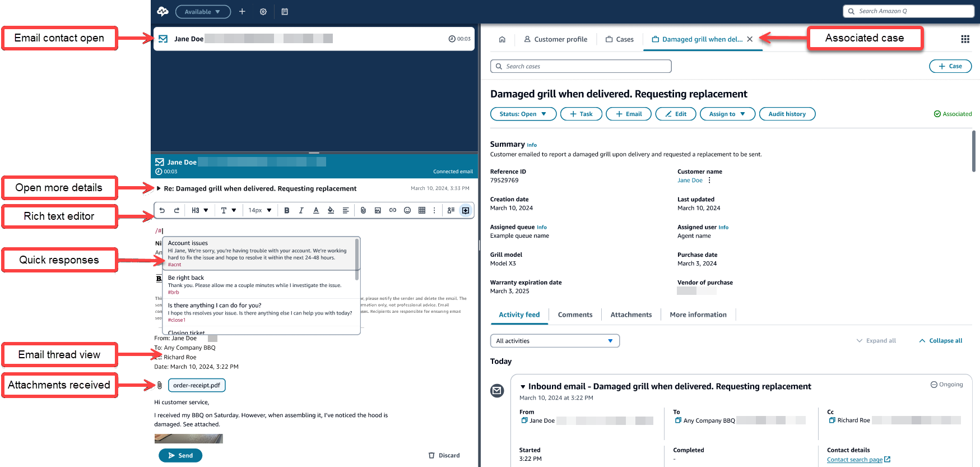Insert an image in the editor
Image resolution: width=980 pixels, height=467 pixels.
378,210
